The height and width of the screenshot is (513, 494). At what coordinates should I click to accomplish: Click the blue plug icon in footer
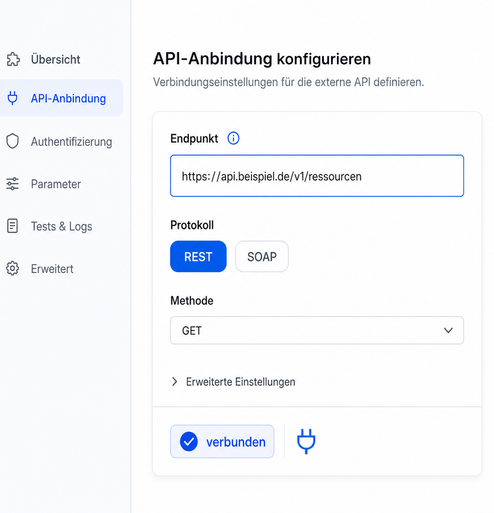point(306,441)
